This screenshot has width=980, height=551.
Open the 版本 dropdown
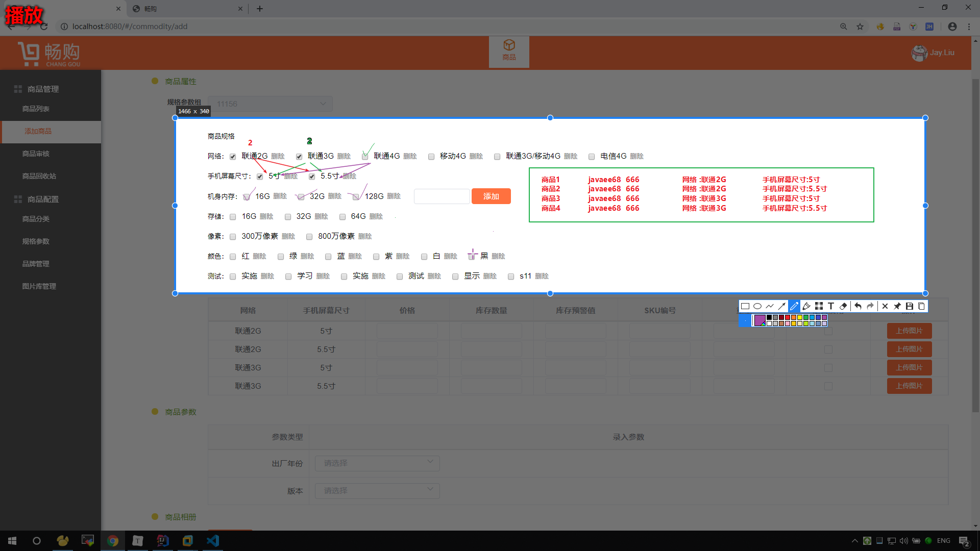(x=377, y=491)
